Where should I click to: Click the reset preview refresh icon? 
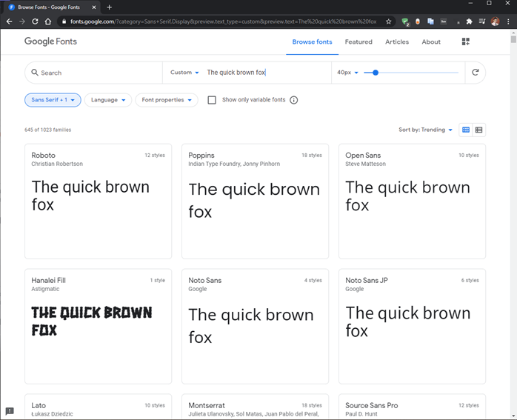coord(476,73)
